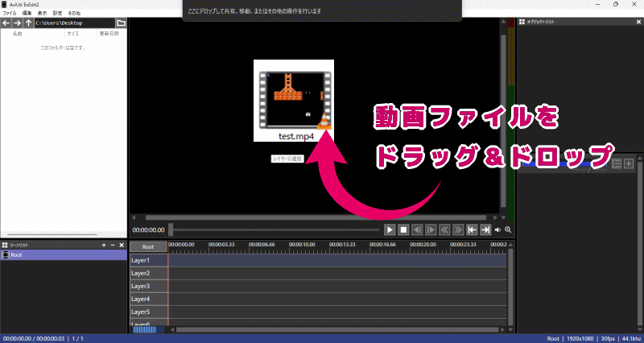This screenshot has width=644, height=343.
Task: Step back one frame
Action: (x=417, y=229)
